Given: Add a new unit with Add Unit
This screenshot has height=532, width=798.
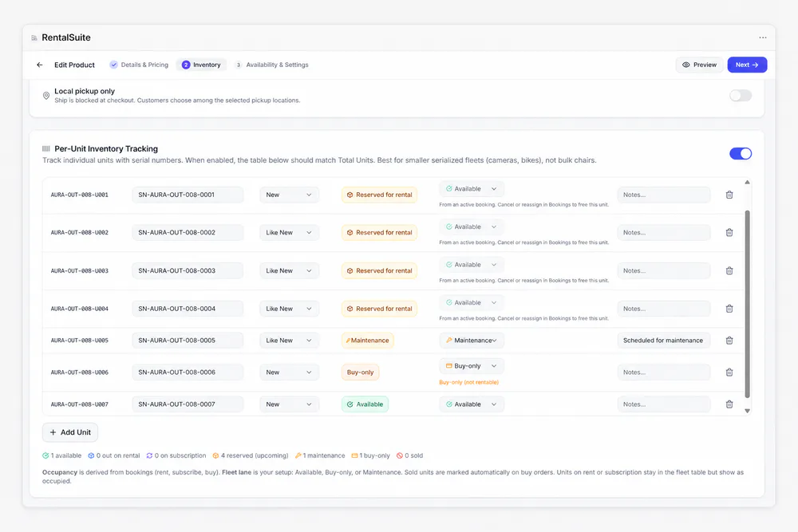Looking at the screenshot, I should (69, 432).
